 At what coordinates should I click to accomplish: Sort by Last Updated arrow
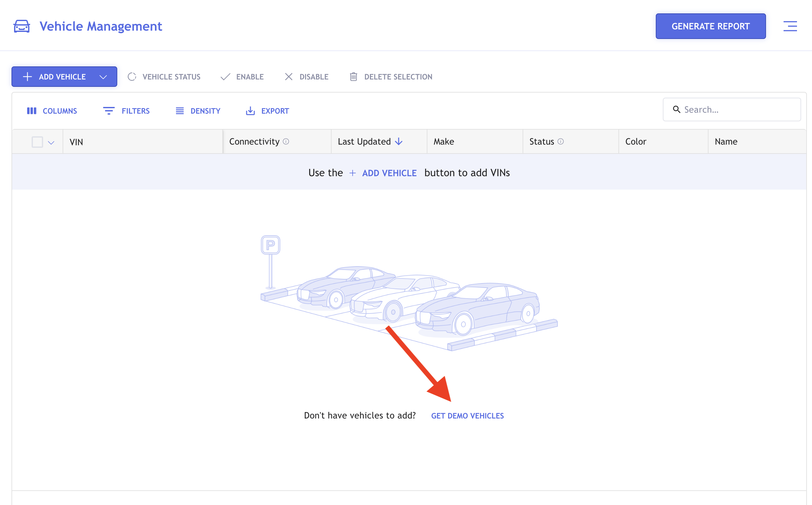pyautogui.click(x=399, y=142)
